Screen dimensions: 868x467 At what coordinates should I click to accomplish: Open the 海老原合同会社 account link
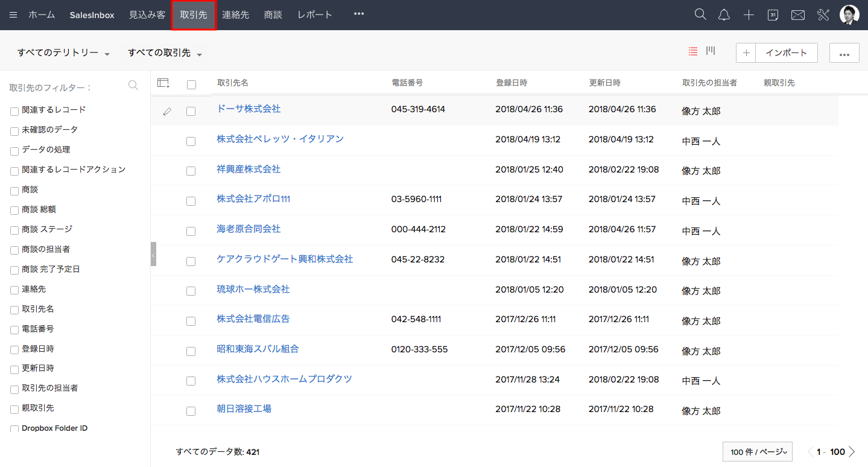click(x=249, y=229)
